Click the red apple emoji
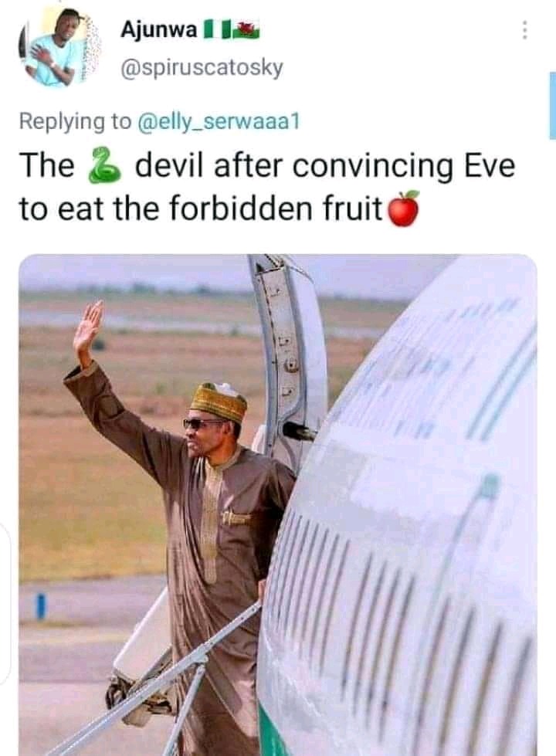 click(x=404, y=208)
